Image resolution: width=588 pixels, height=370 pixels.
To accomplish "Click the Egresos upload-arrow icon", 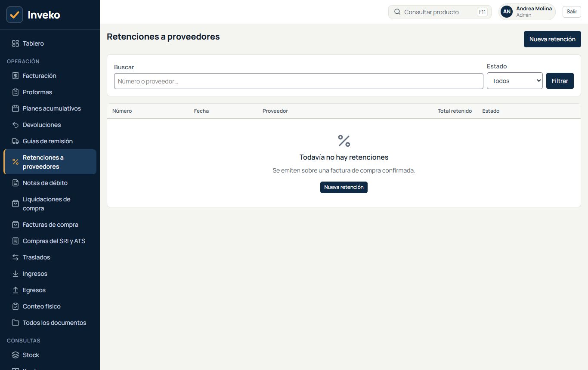I will [15, 290].
